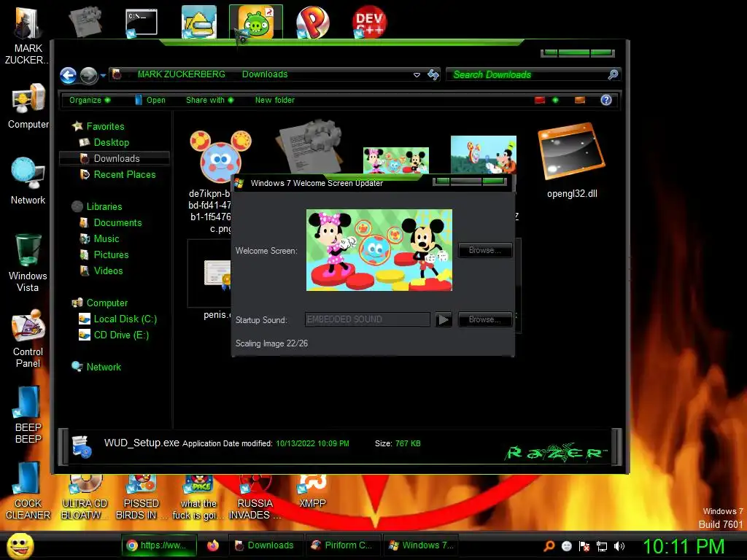Open the view options green arrow
Image resolution: width=747 pixels, height=560 pixels.
[555, 100]
